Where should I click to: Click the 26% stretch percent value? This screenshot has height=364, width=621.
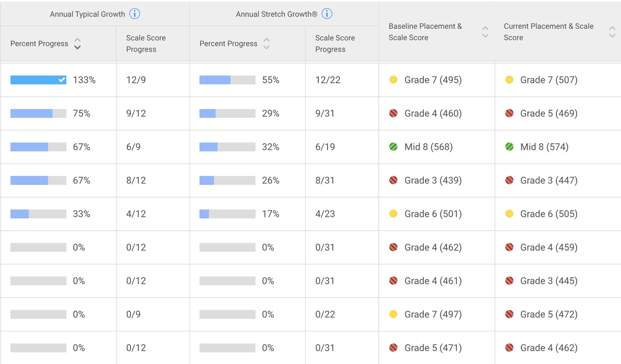(271, 180)
